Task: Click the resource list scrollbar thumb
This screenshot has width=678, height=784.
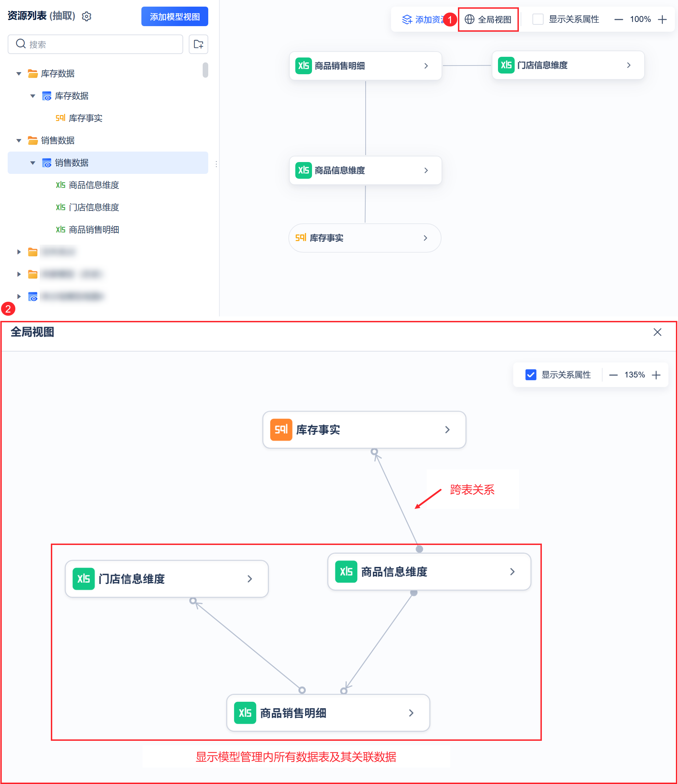Action: pos(205,70)
